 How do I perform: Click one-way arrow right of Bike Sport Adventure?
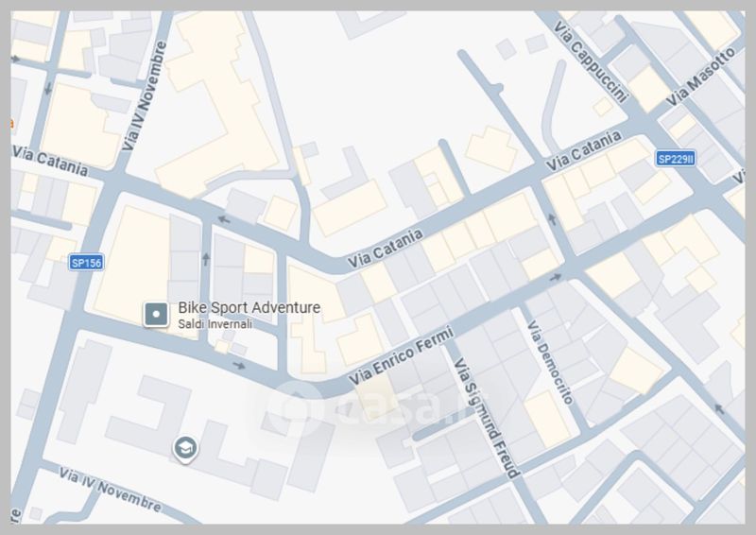click(238, 365)
